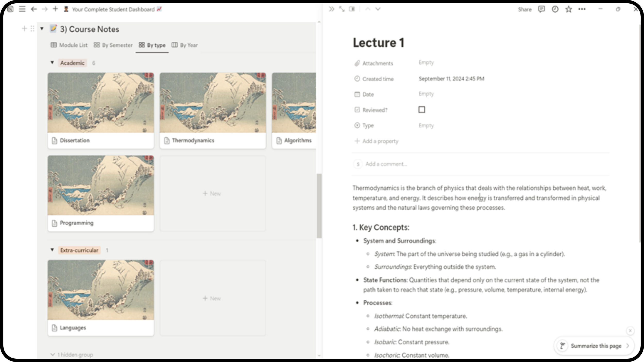Open the comments panel icon
This screenshot has height=362, width=644.
tap(541, 9)
